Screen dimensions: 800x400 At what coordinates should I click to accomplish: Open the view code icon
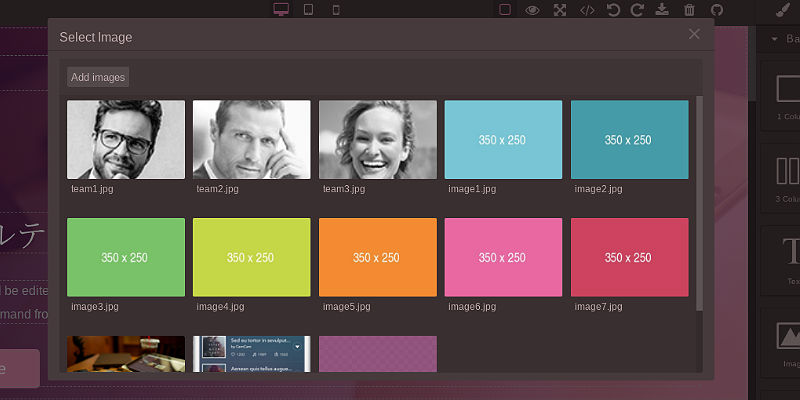587,10
